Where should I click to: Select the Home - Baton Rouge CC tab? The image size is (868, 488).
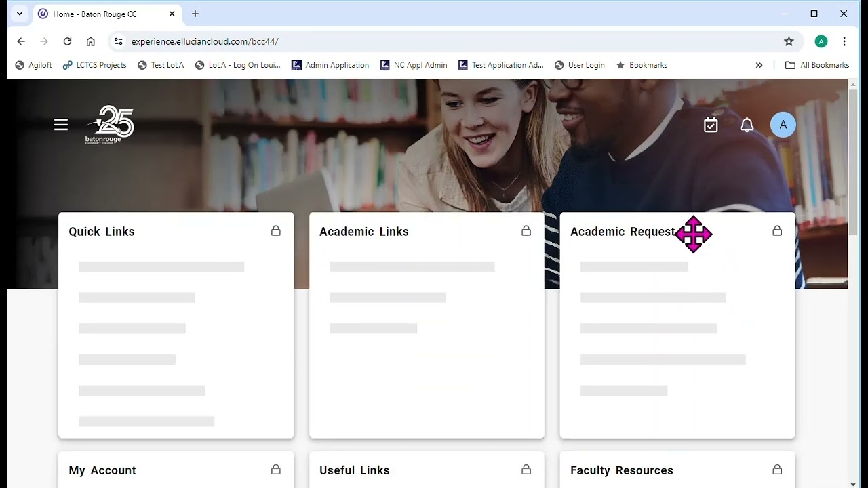click(102, 14)
